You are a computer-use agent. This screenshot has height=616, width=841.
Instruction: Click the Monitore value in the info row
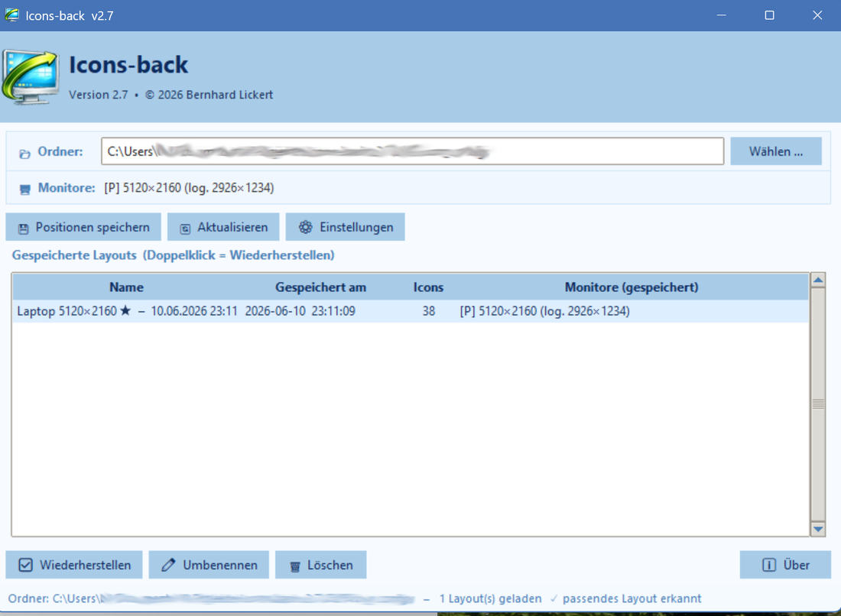[189, 188]
